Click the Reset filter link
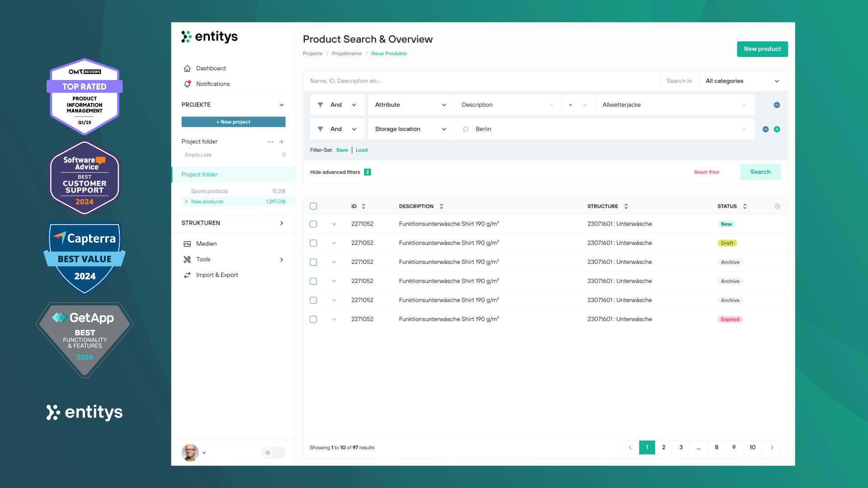This screenshot has height=488, width=868. (707, 172)
